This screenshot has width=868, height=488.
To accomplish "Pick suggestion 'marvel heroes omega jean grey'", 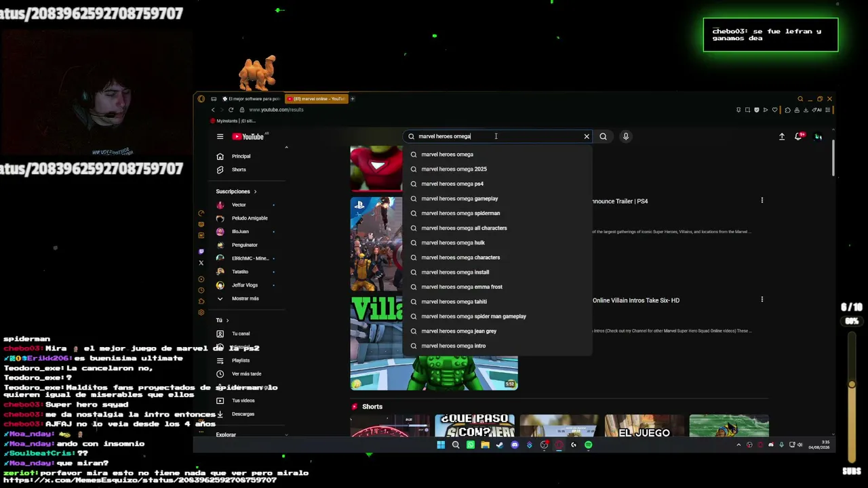I will (x=497, y=331).
